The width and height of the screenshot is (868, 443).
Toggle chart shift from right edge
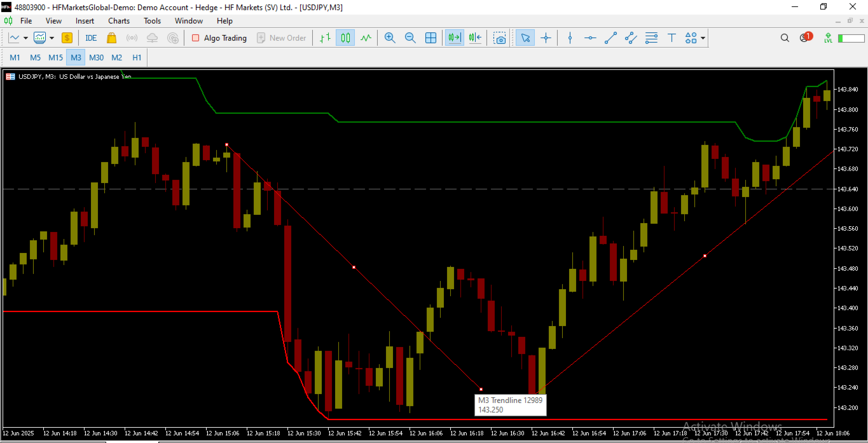click(x=474, y=37)
